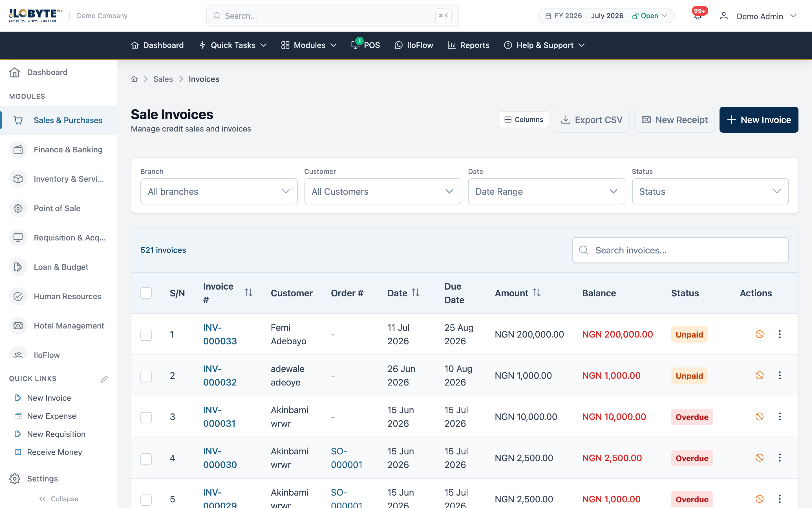Click the magnifier icon in Search invoices
The image size is (812, 508).
[584, 250]
